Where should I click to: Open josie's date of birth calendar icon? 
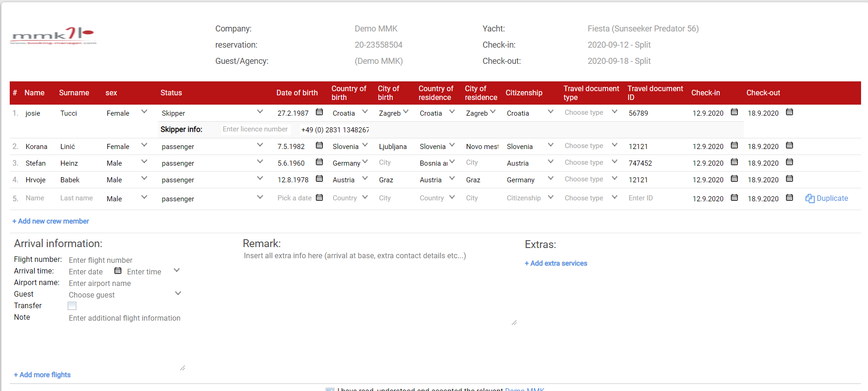pyautogui.click(x=319, y=112)
